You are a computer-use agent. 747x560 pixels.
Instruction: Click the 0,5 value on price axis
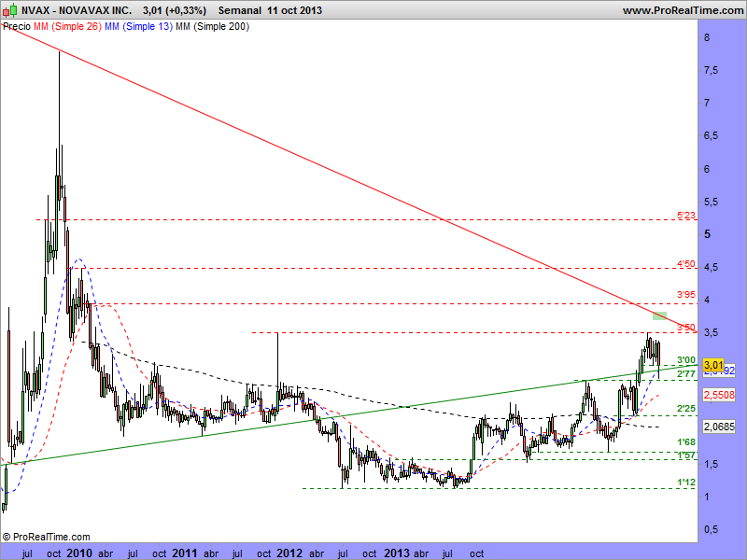pyautogui.click(x=711, y=529)
